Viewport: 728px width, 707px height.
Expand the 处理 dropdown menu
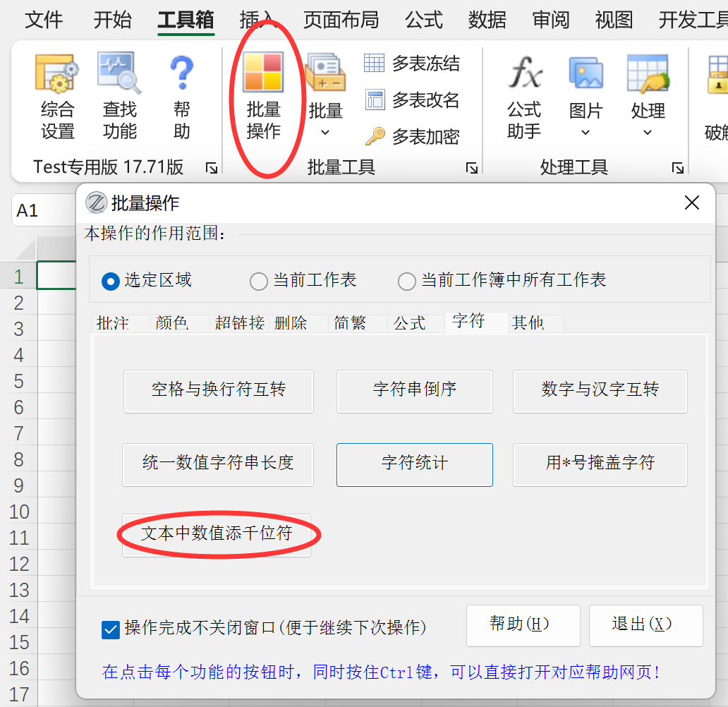coord(648,132)
